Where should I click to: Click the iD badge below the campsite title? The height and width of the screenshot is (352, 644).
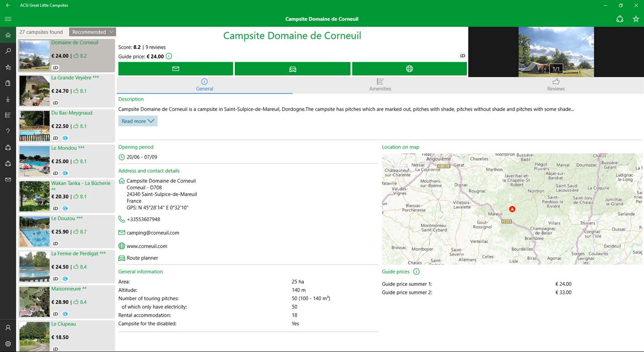[462, 56]
